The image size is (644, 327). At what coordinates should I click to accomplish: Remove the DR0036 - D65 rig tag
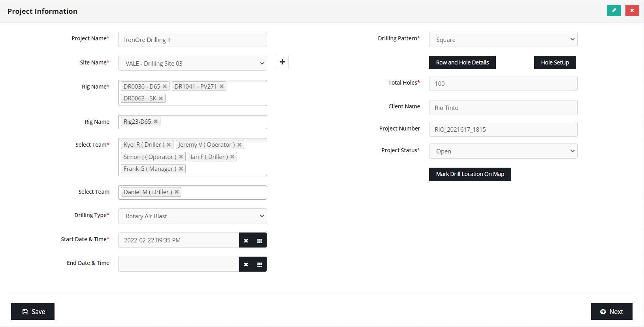tap(165, 87)
